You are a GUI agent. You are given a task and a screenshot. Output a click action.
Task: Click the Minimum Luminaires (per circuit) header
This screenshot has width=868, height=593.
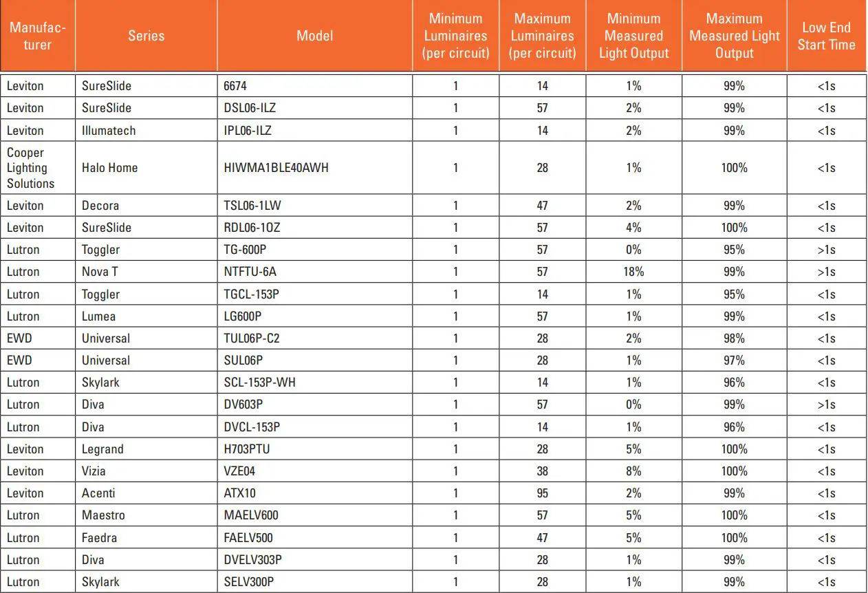(456, 36)
